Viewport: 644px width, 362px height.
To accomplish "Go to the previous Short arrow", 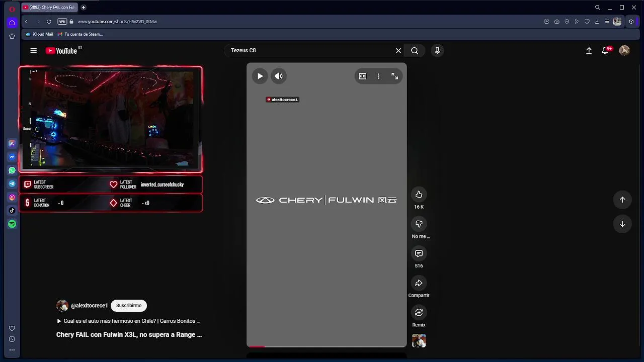I will point(622,200).
